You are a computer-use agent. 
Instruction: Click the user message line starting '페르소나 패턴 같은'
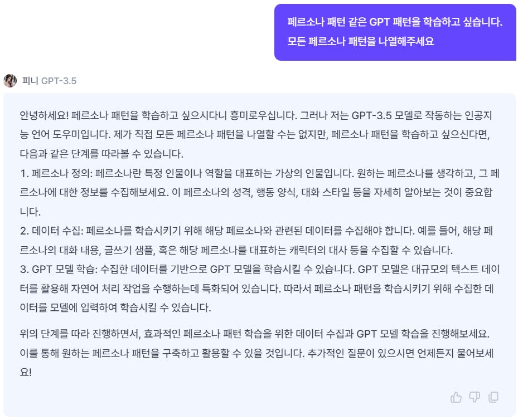click(395, 23)
